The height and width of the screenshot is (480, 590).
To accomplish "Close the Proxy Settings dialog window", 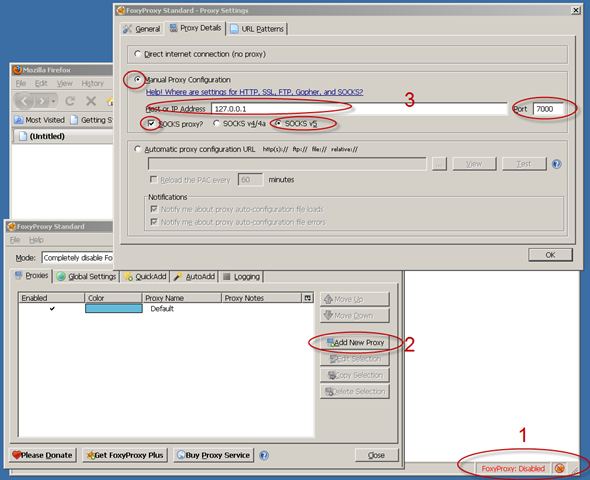I will point(575,11).
